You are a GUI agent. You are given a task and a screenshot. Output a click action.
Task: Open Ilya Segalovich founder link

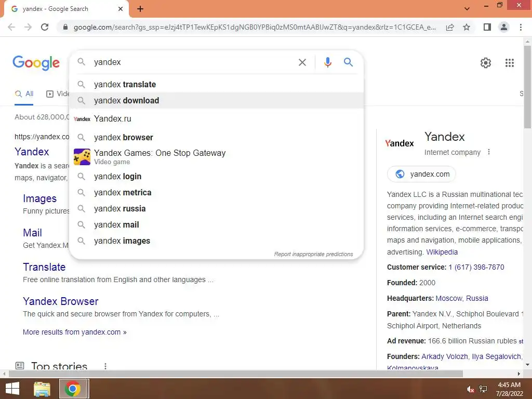(x=496, y=356)
